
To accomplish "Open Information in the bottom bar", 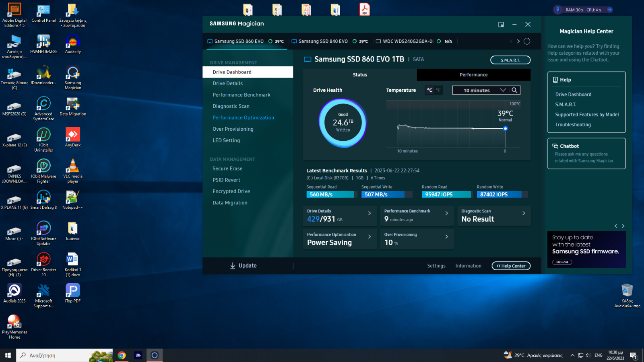I will tap(468, 266).
